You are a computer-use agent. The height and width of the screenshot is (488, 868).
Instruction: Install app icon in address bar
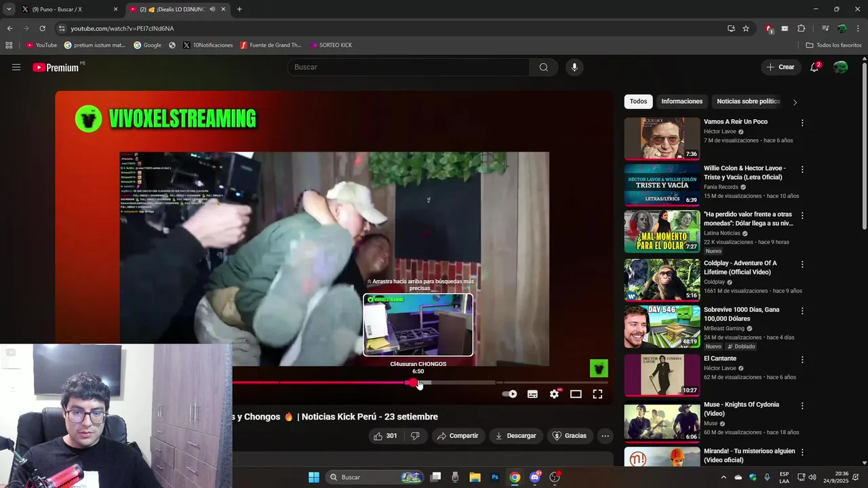731,28
